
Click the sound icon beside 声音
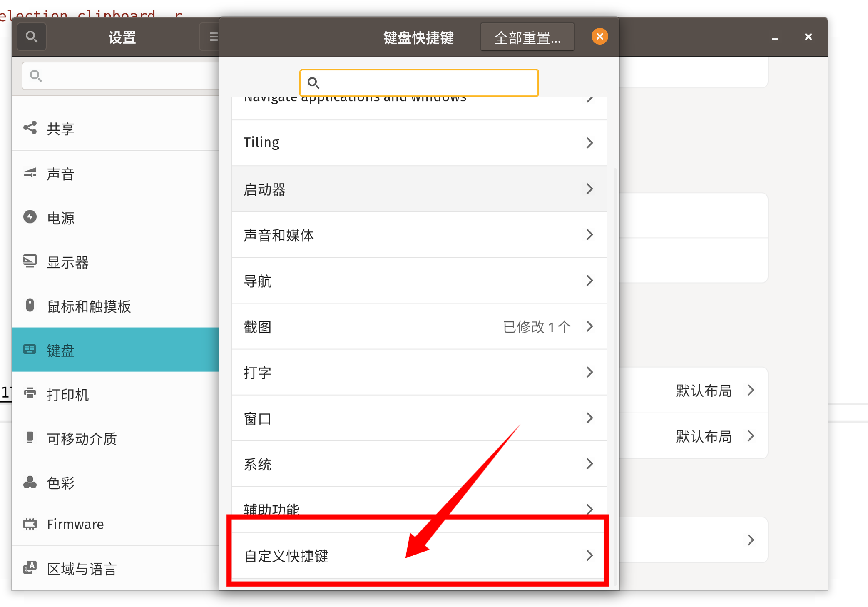(x=30, y=172)
